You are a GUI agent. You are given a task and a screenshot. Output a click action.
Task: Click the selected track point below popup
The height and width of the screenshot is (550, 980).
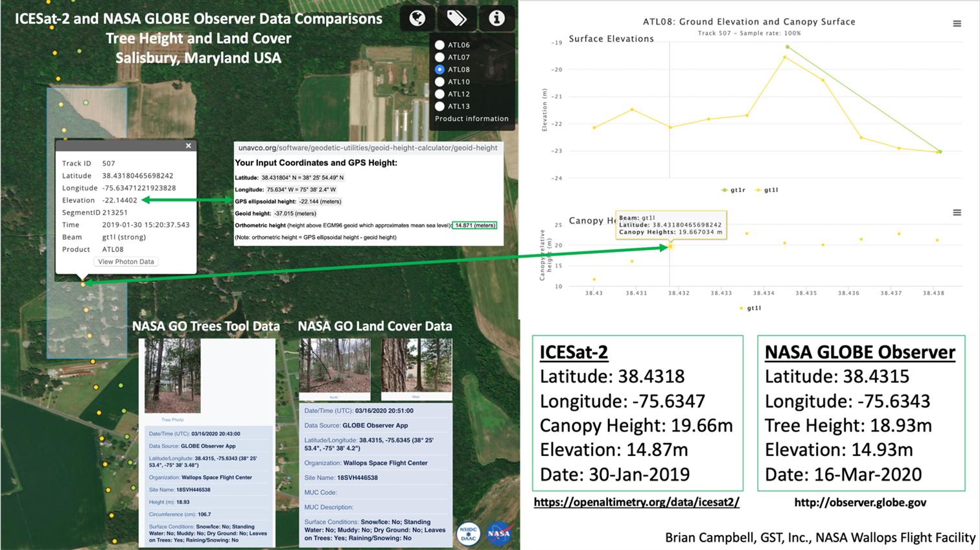click(83, 284)
